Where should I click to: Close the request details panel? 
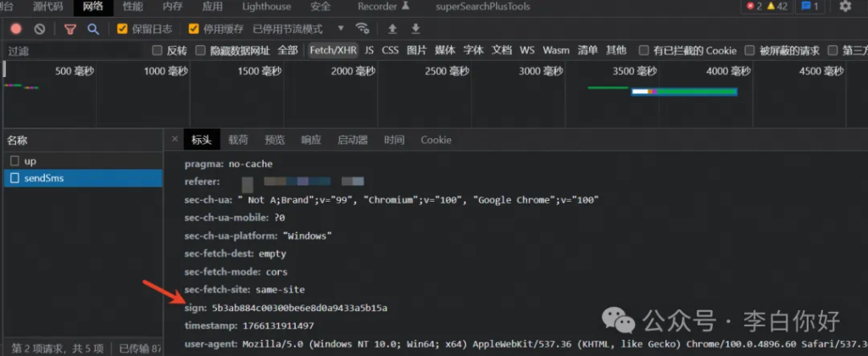175,139
